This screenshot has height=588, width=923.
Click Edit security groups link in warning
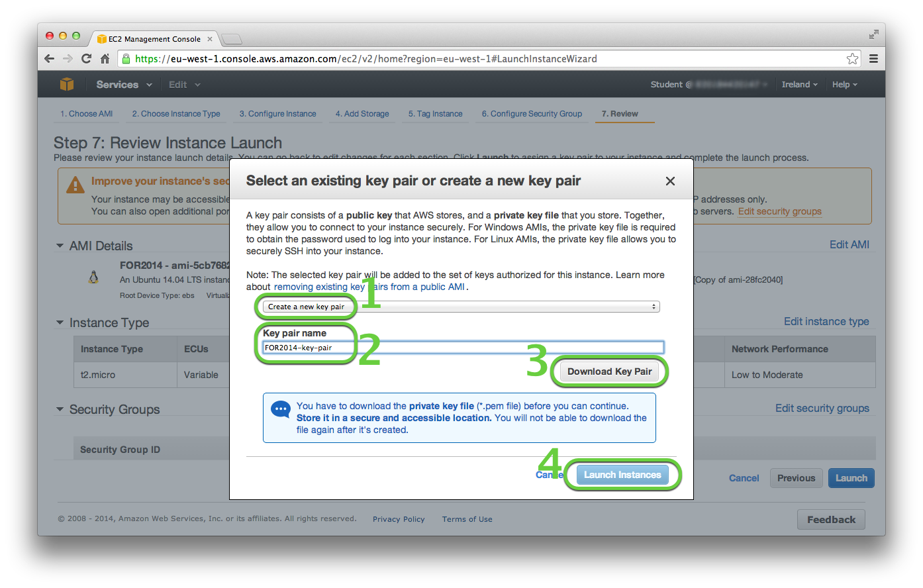pyautogui.click(x=780, y=211)
